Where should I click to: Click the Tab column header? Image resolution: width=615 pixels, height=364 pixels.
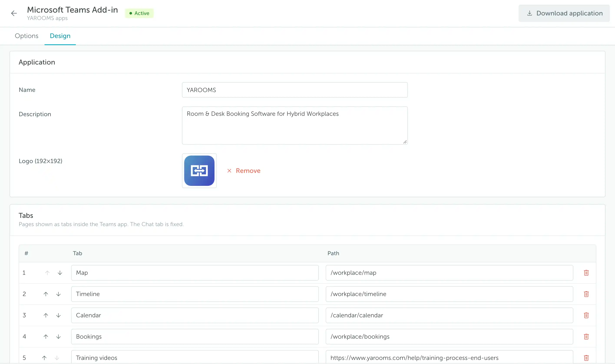[78, 253]
